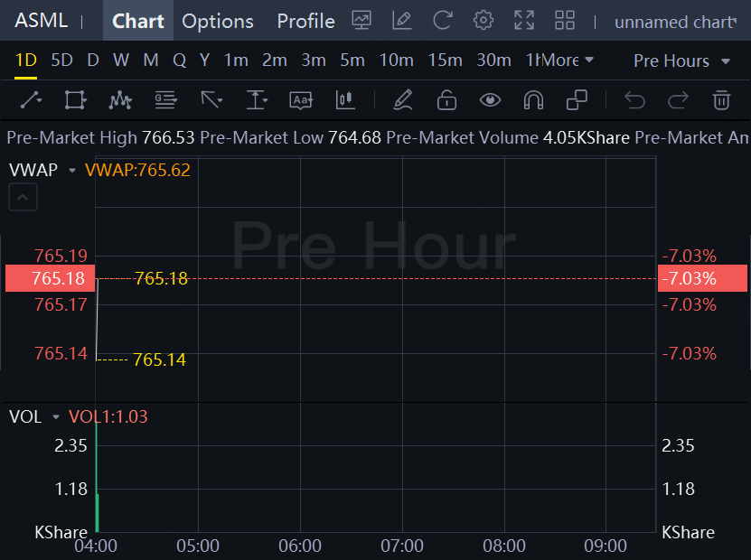751x560 pixels.
Task: Select the 5D timeframe
Action: coord(61,61)
